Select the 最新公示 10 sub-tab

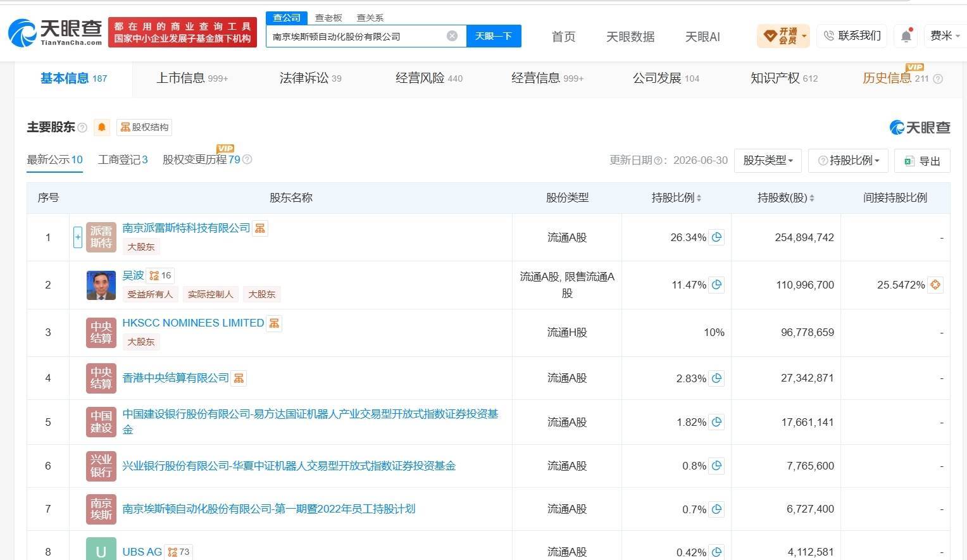click(54, 159)
